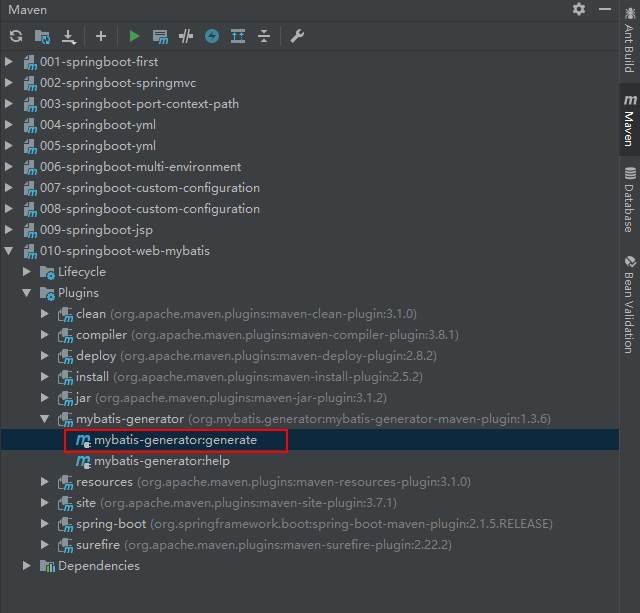Click spring-boot plugin icon
This screenshot has height=613, width=640.
click(x=65, y=524)
